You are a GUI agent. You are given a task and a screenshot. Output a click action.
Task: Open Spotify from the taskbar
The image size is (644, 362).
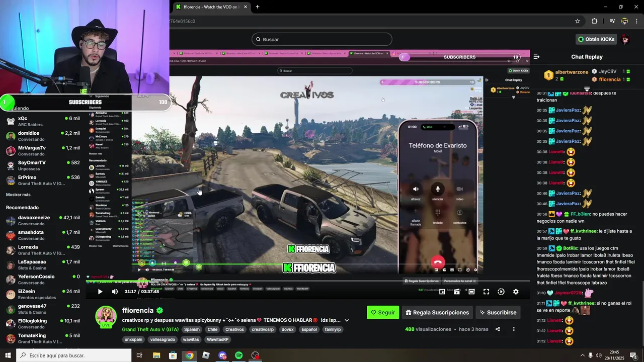(x=239, y=355)
